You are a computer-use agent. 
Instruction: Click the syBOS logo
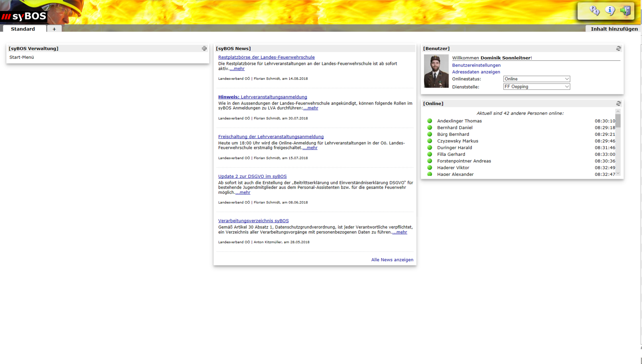coord(23,16)
